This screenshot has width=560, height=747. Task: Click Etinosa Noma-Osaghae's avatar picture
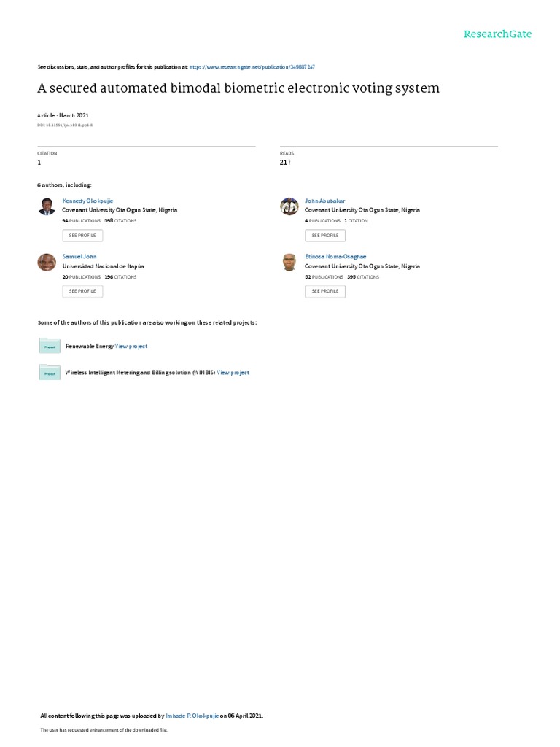(x=289, y=262)
